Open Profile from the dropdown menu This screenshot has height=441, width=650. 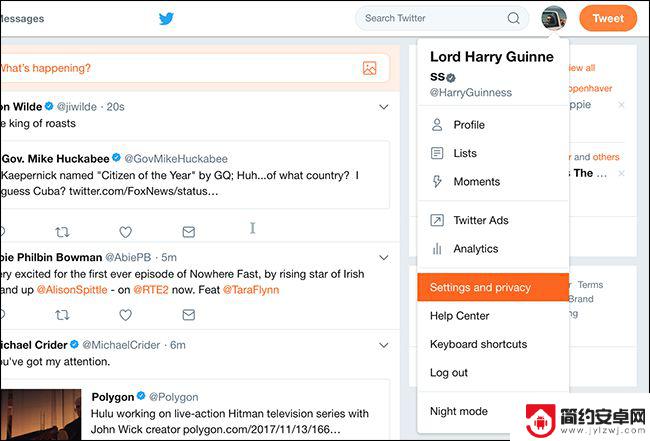click(493, 125)
